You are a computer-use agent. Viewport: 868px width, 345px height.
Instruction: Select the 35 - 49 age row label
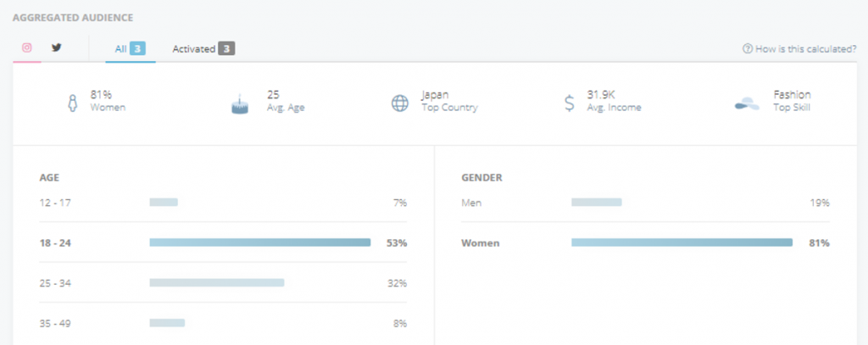[x=55, y=323]
